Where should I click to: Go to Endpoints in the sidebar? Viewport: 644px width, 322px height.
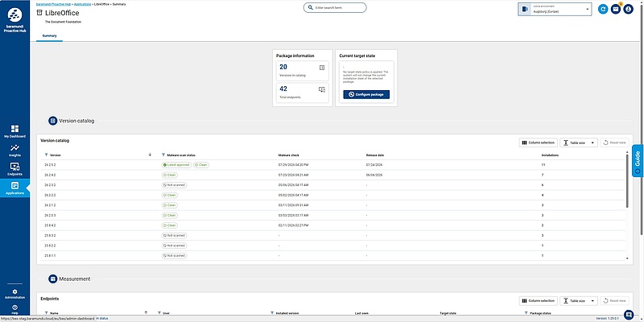click(x=14, y=169)
